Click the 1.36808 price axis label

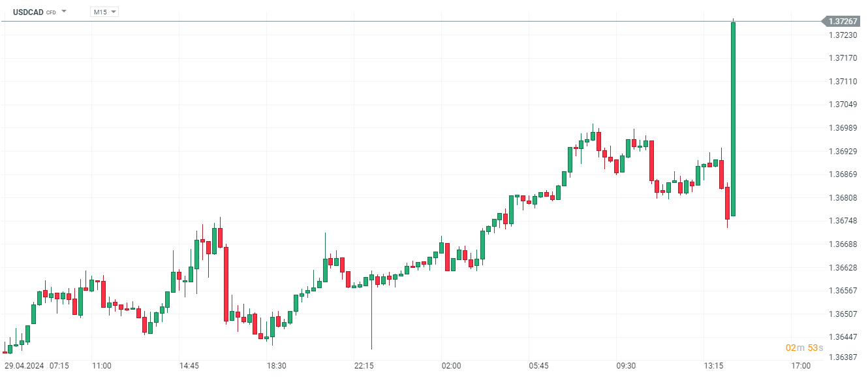tap(843, 197)
